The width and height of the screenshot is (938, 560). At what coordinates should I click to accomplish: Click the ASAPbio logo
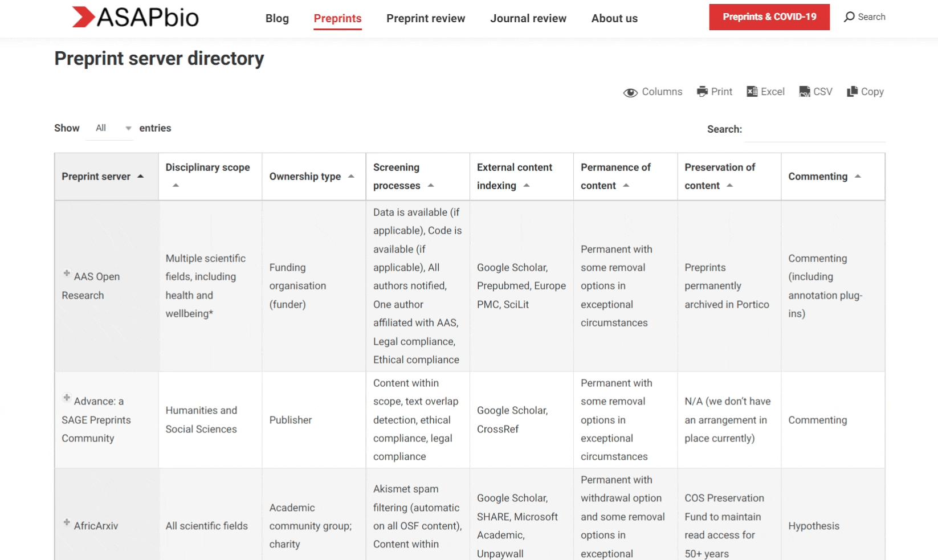click(x=134, y=17)
